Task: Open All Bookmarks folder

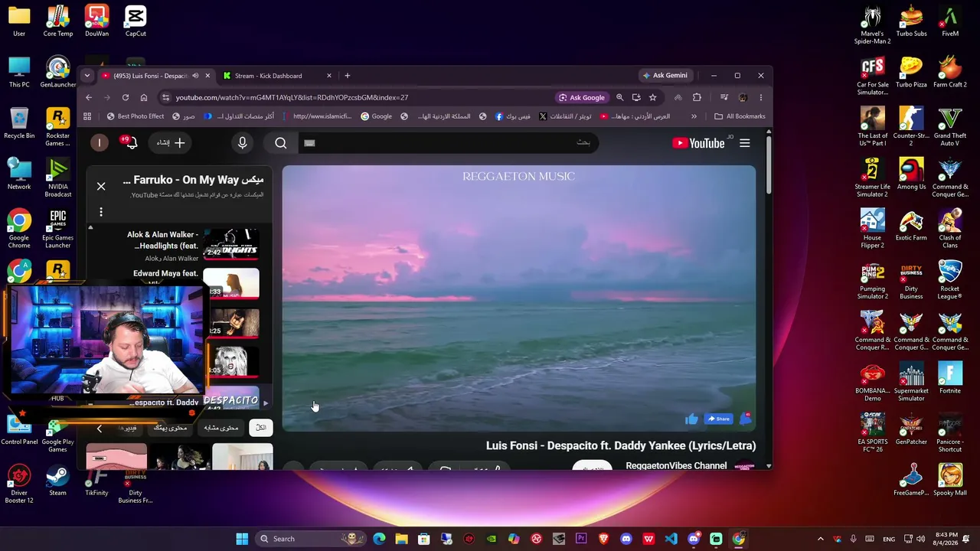Action: coord(740,116)
